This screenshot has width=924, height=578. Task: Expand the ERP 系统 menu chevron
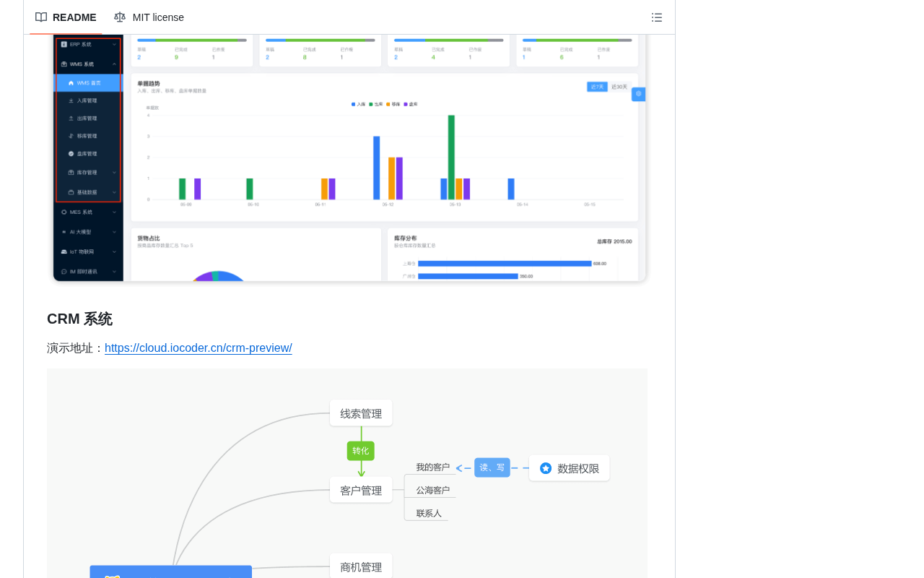pos(114,44)
